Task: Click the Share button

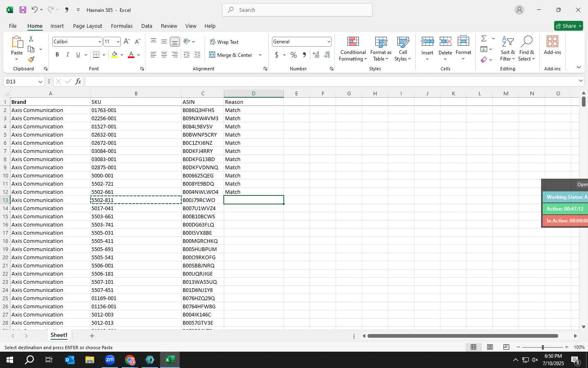Action: tap(568, 26)
